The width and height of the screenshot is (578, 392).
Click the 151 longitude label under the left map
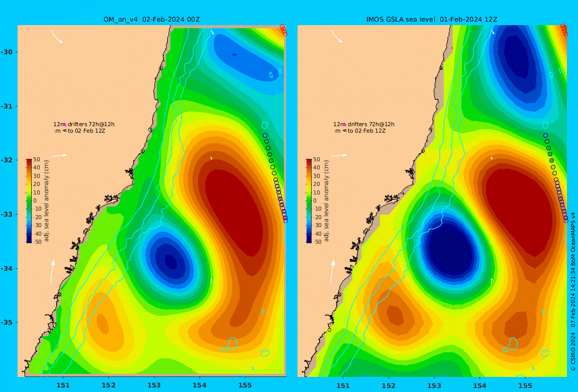point(63,385)
